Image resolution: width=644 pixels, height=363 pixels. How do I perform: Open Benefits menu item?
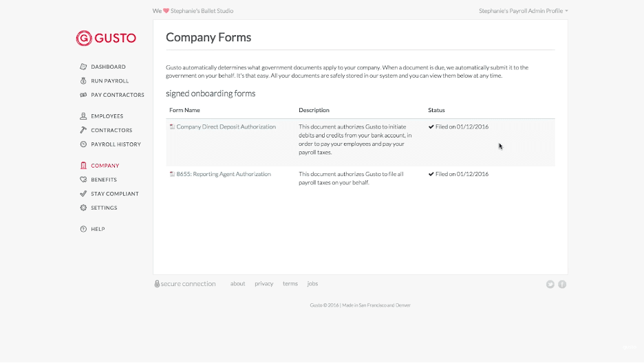point(104,179)
